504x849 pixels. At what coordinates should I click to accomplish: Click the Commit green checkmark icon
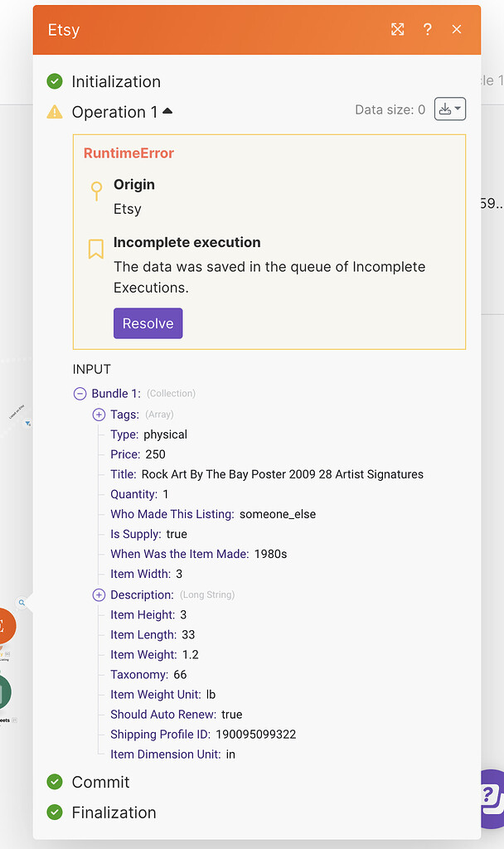(55, 782)
